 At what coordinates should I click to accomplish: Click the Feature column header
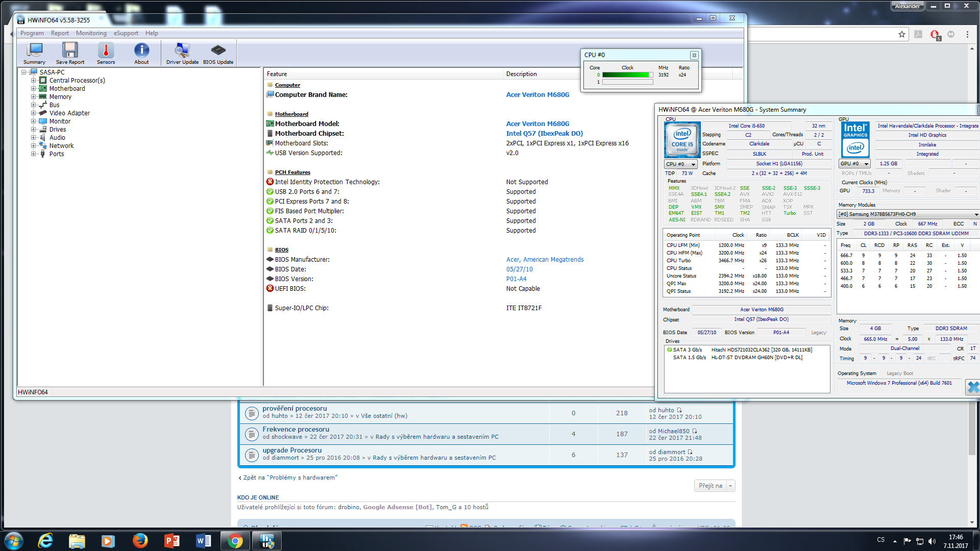coord(383,74)
